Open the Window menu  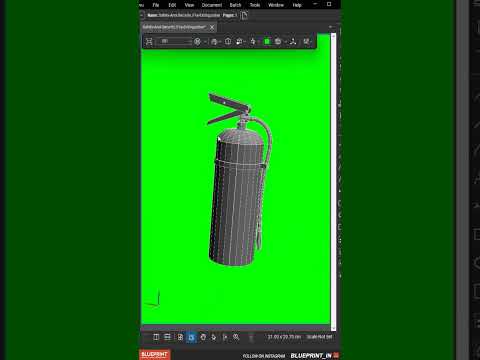[276, 5]
